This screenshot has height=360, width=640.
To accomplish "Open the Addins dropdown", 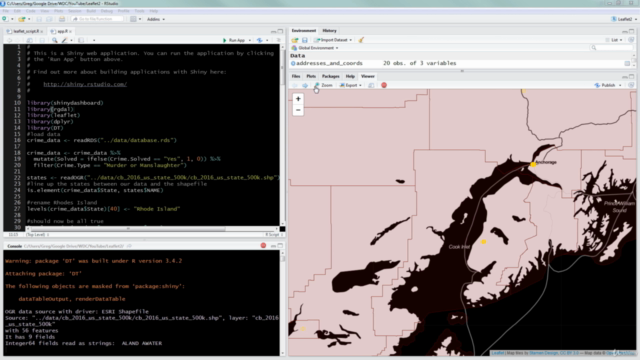I will (x=156, y=19).
